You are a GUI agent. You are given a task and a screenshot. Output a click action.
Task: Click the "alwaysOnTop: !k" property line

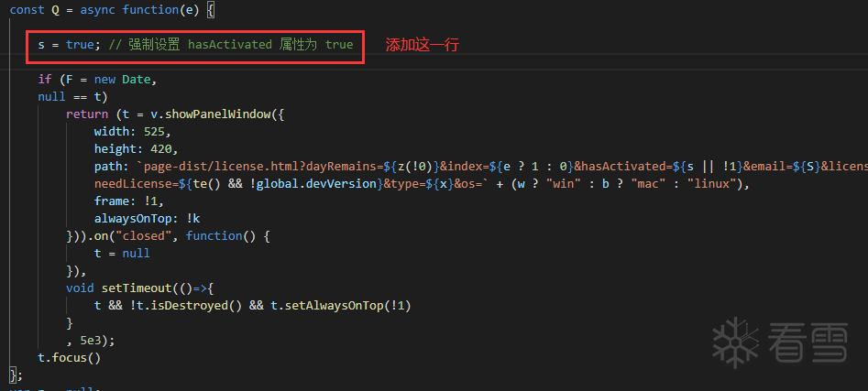tap(147, 218)
